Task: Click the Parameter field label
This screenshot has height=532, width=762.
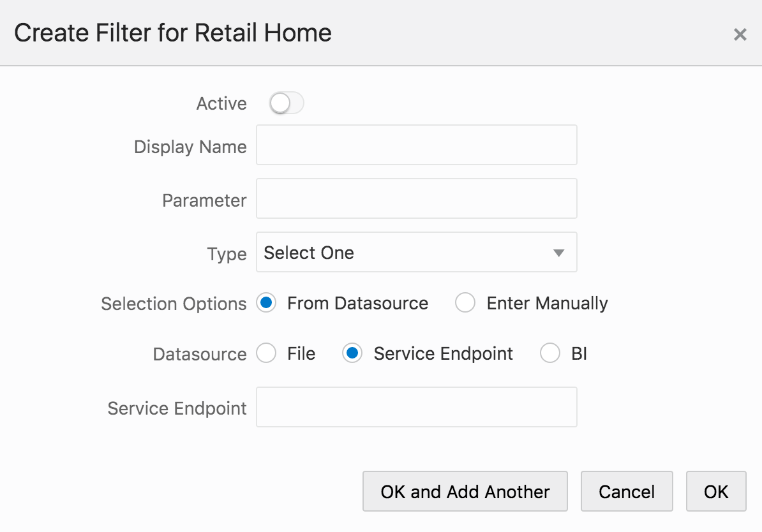Action: point(204,200)
